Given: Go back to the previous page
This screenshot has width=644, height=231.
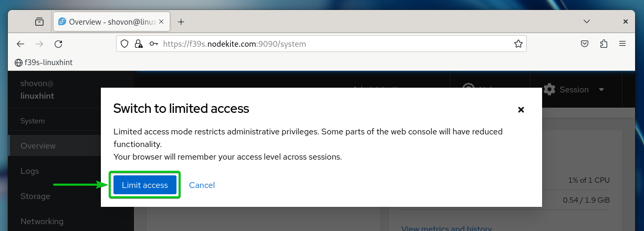Looking at the screenshot, I should (20, 44).
